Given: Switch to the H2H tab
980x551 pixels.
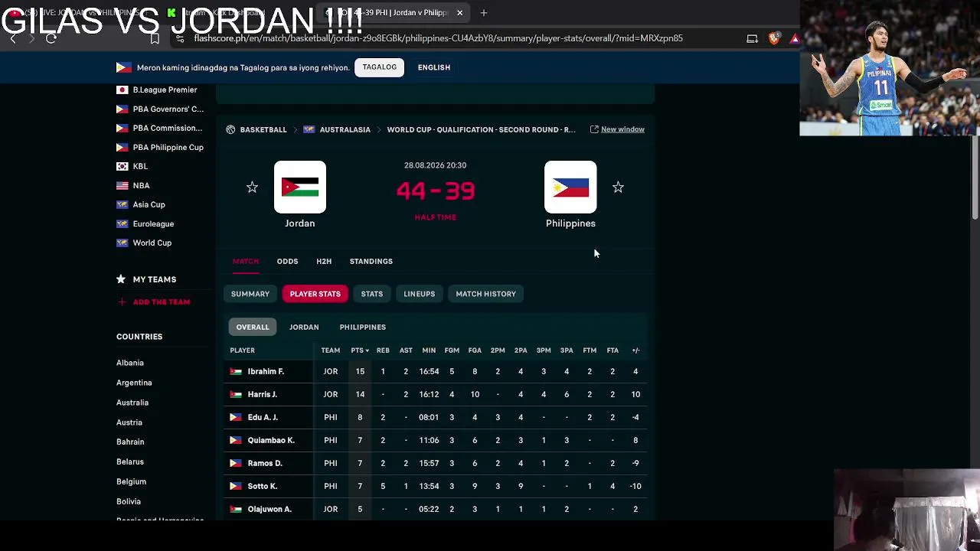Looking at the screenshot, I should click(x=324, y=261).
